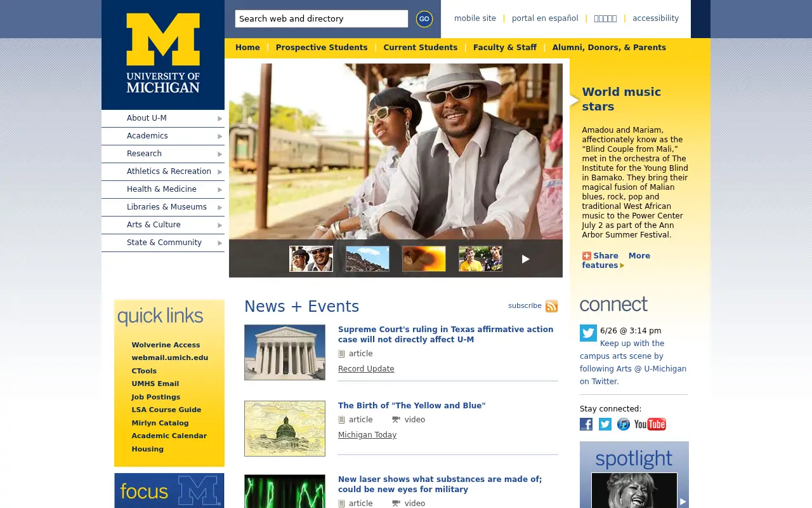The image size is (812, 508).
Task: Click the RSS feed icon
Action: tap(552, 306)
